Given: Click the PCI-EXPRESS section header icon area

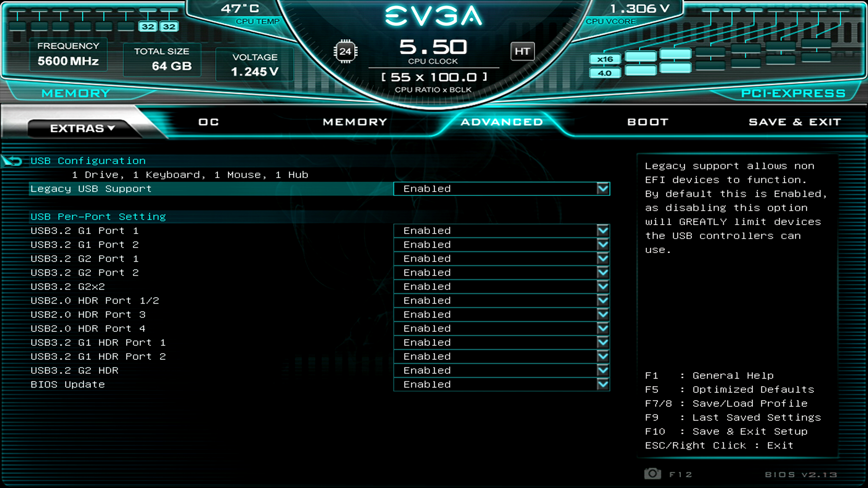Looking at the screenshot, I should tap(793, 93).
